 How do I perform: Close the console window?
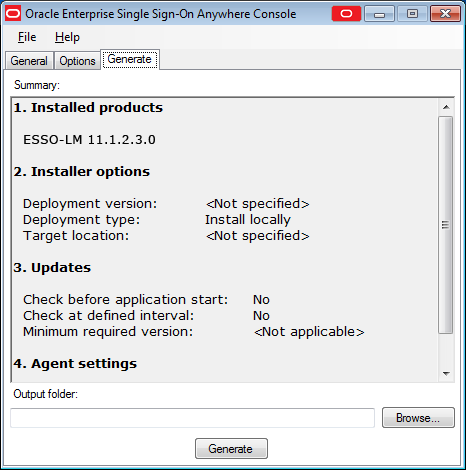click(445, 14)
